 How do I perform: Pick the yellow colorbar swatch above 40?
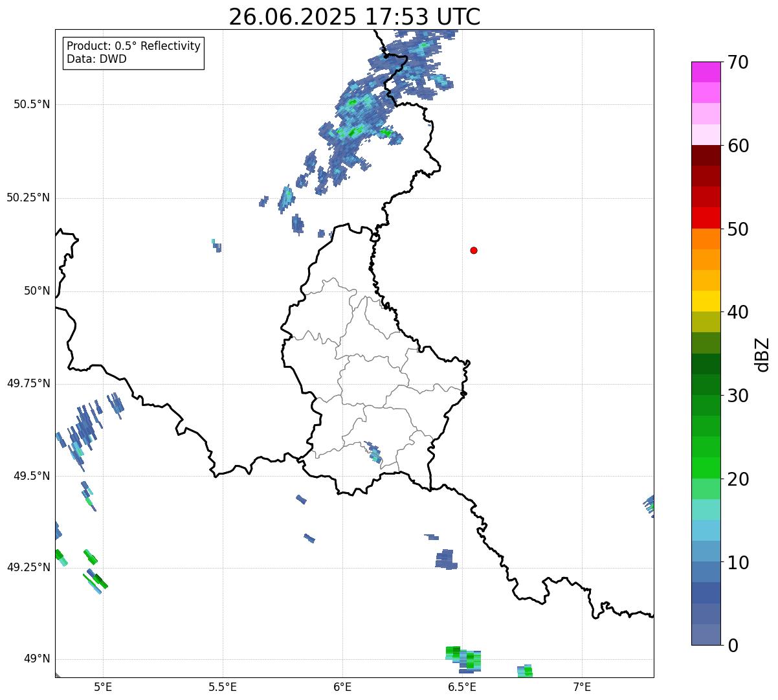(706, 301)
